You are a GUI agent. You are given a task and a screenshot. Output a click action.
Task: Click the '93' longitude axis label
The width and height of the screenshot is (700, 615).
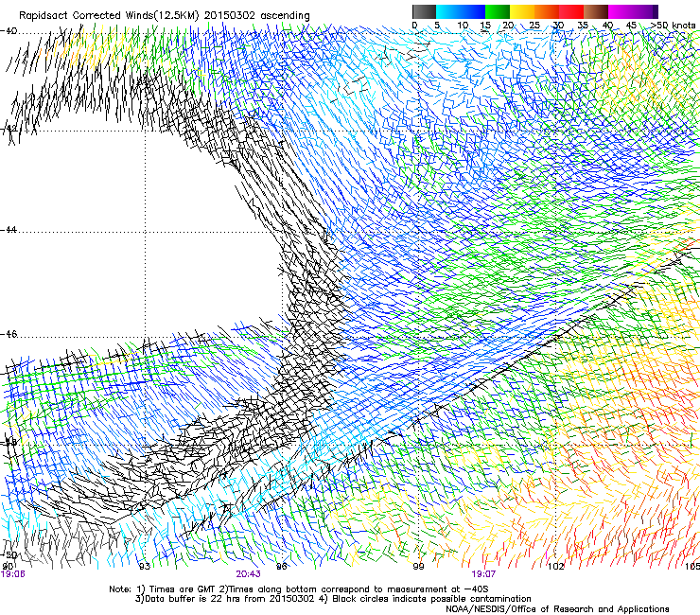[144, 567]
